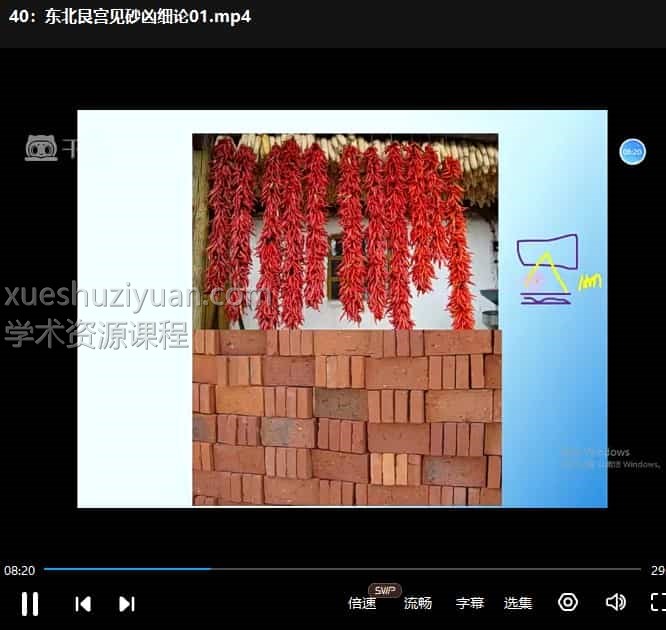Click the stacked red bricks photo

click(347, 417)
